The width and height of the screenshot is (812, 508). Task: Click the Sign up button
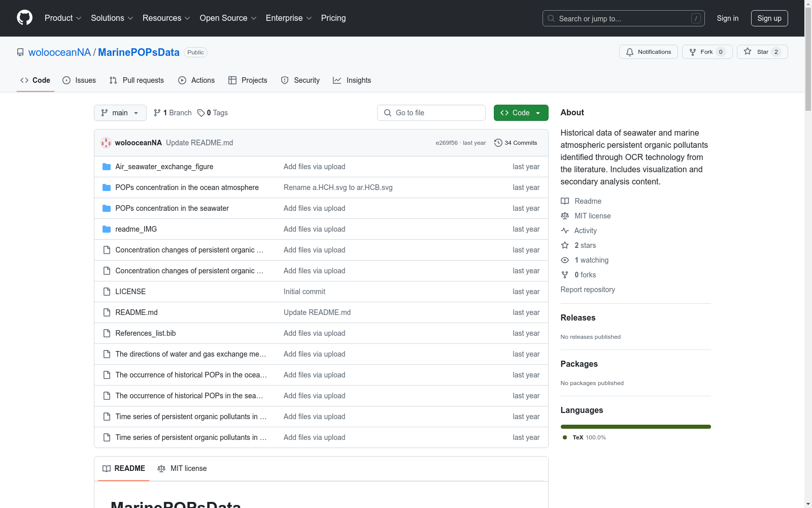[769, 18]
